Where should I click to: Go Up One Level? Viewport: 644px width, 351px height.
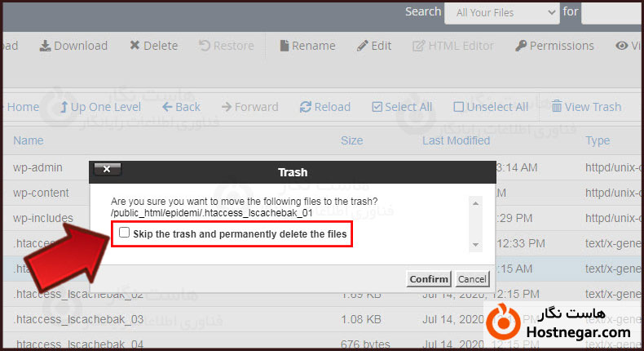tap(99, 107)
